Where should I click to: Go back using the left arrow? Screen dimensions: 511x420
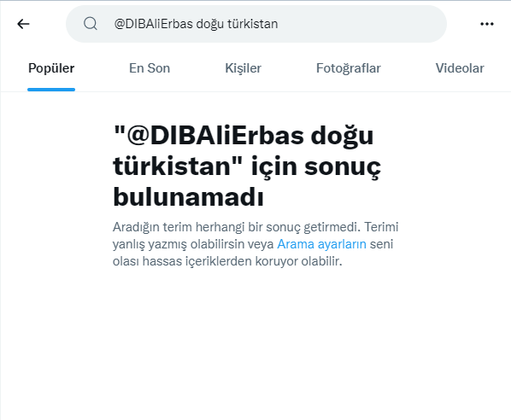click(x=23, y=24)
